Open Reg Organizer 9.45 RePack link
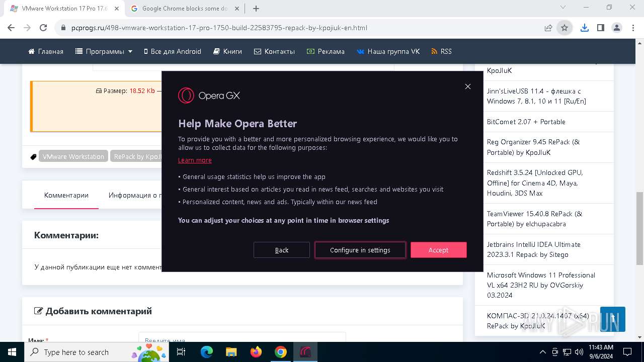The height and width of the screenshot is (362, 644). point(533,147)
